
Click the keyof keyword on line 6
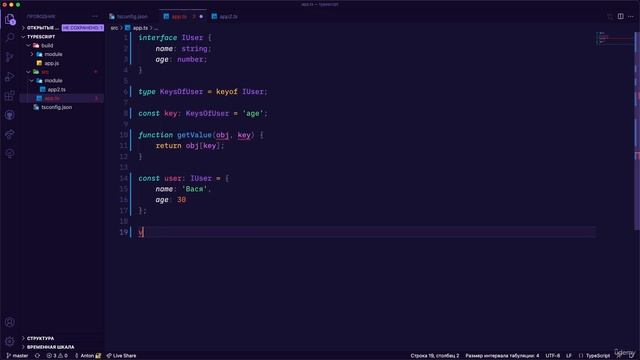[x=227, y=91]
